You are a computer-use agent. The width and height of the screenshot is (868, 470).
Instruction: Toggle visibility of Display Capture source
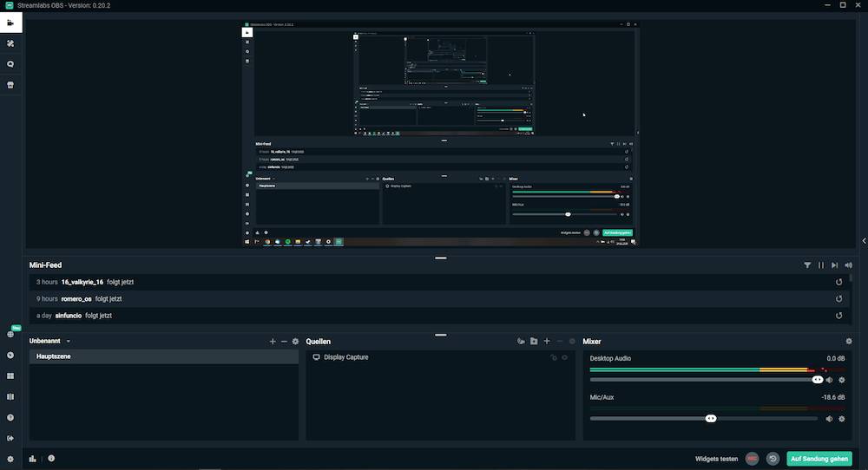(565, 358)
